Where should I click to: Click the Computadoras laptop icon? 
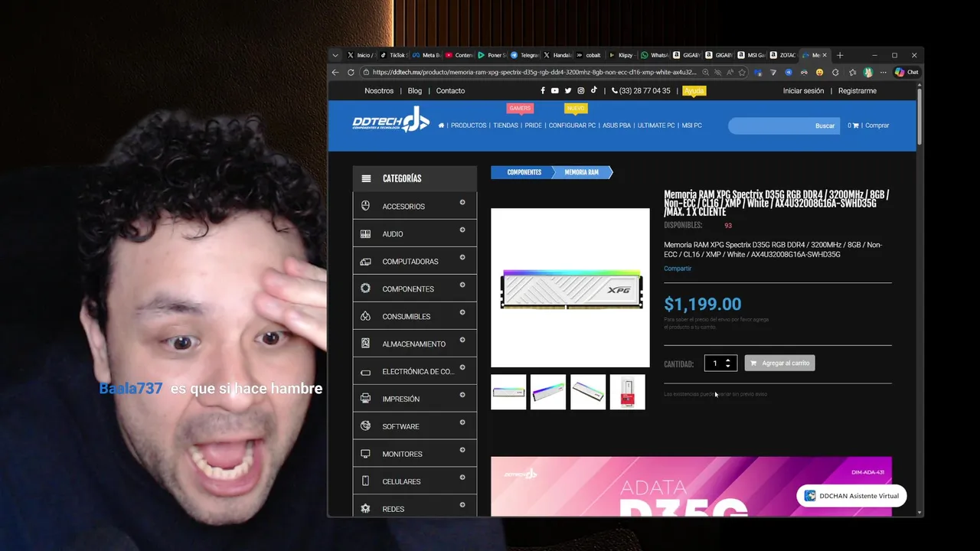(x=365, y=261)
